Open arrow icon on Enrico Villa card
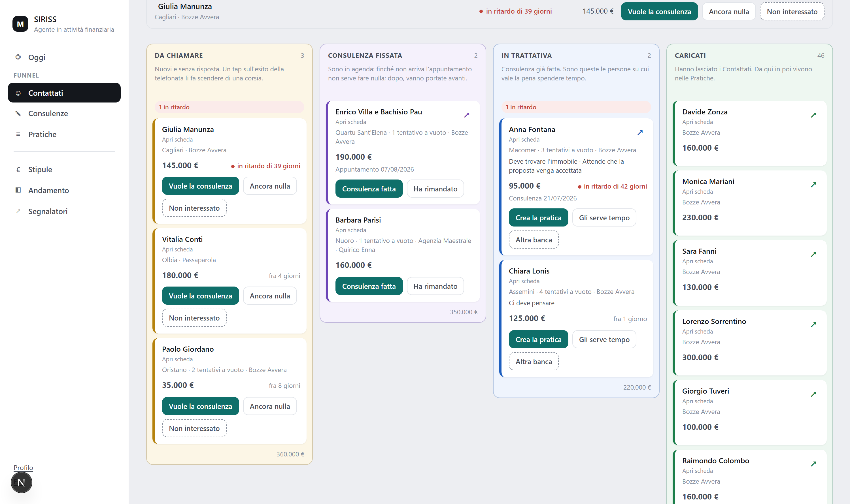This screenshot has width=850, height=504. (467, 115)
